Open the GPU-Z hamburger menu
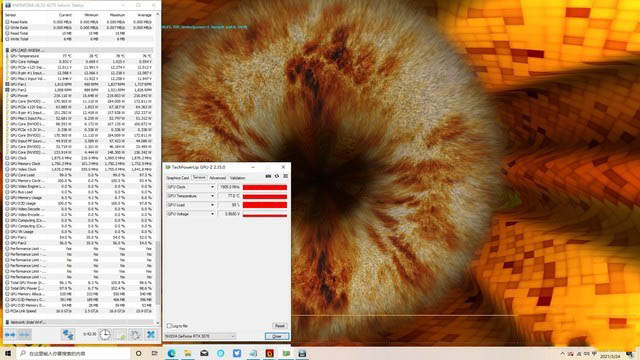 pyautogui.click(x=285, y=176)
